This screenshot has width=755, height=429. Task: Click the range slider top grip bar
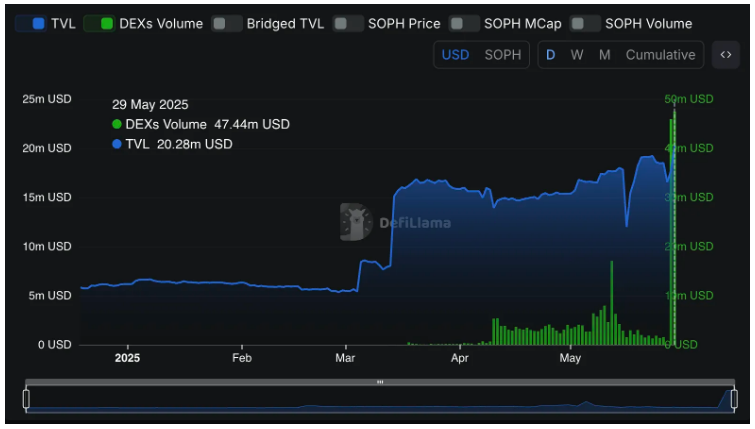click(380, 382)
